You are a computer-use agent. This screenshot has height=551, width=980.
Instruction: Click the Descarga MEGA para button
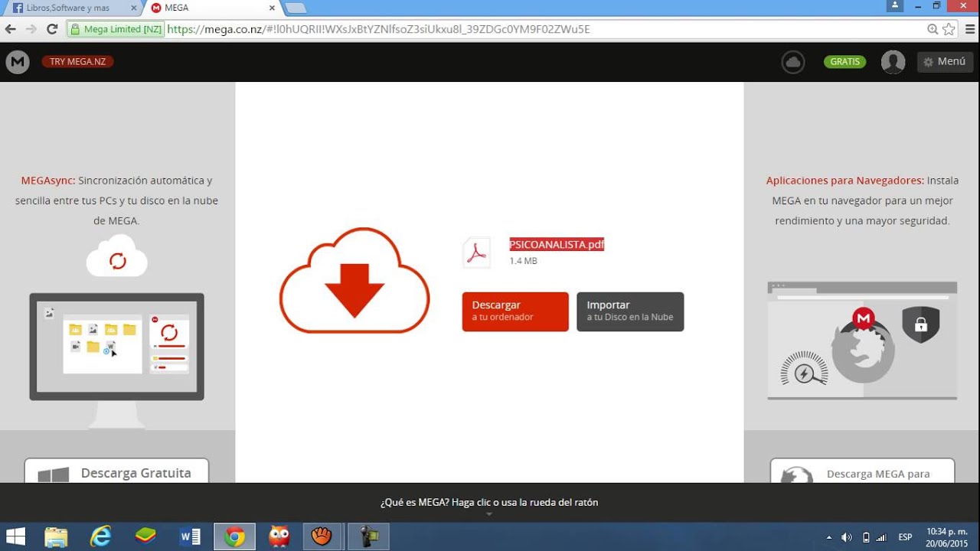click(x=862, y=471)
